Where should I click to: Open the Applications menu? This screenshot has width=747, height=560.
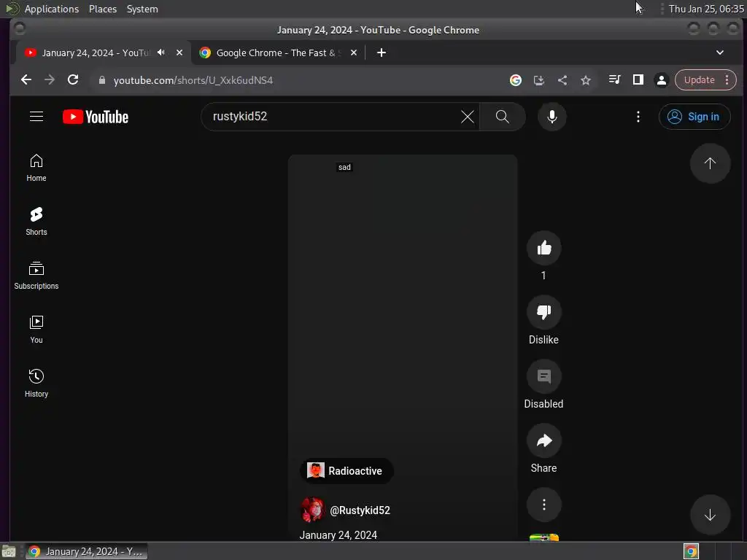pos(52,9)
